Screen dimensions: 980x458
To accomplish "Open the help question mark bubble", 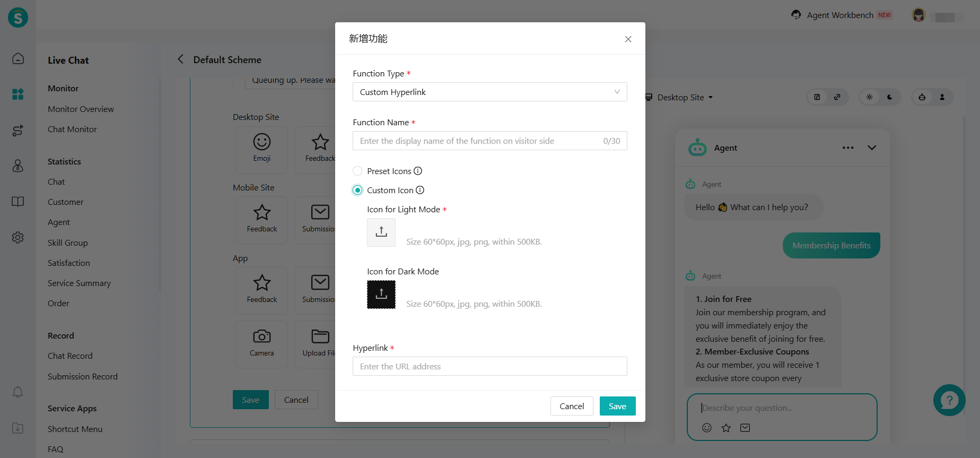I will point(949,400).
